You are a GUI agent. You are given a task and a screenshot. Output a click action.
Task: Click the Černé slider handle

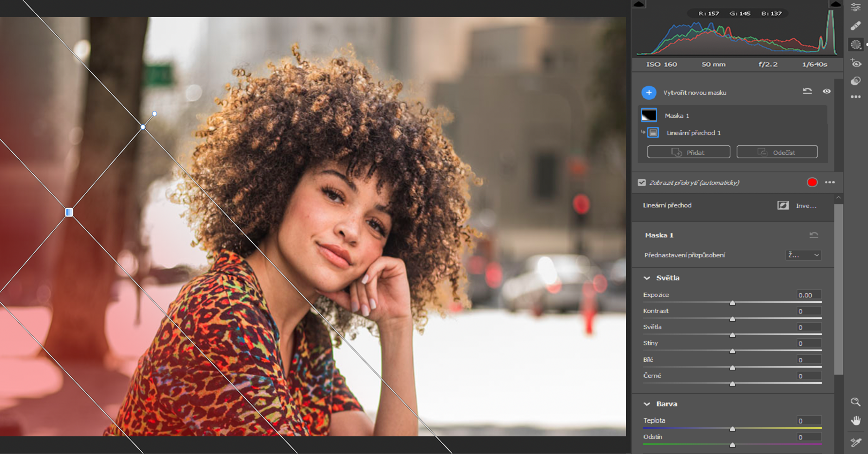(x=733, y=384)
